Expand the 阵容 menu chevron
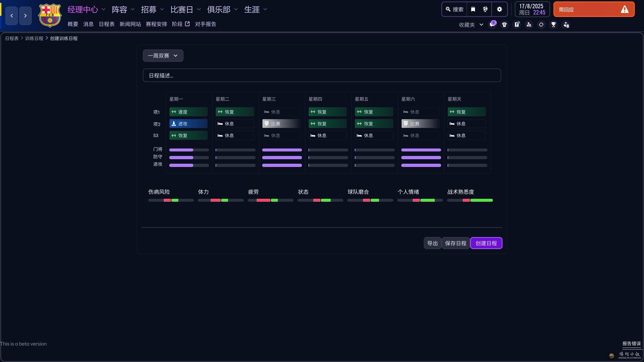644x362 pixels. click(x=133, y=9)
